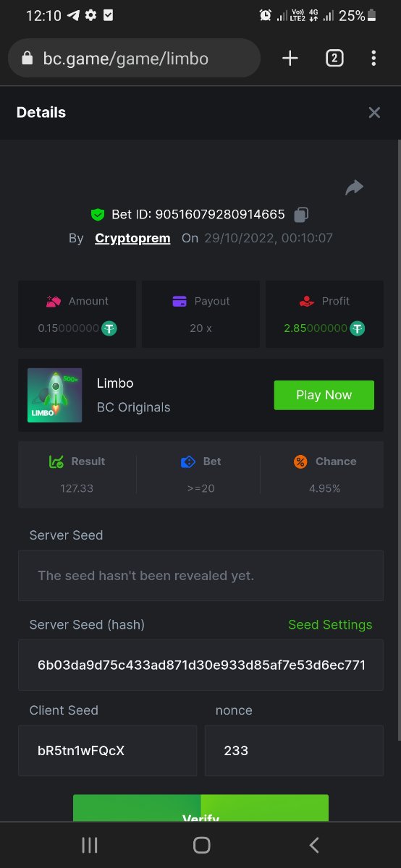The height and width of the screenshot is (868, 401).
Task: Open Seed Settings
Action: [x=330, y=624]
